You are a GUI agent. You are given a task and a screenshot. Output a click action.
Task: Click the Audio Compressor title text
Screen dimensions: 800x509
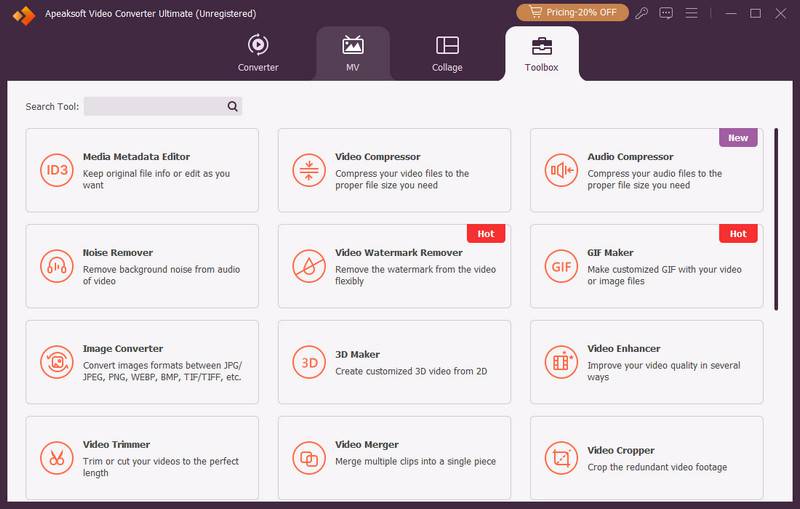tap(630, 157)
